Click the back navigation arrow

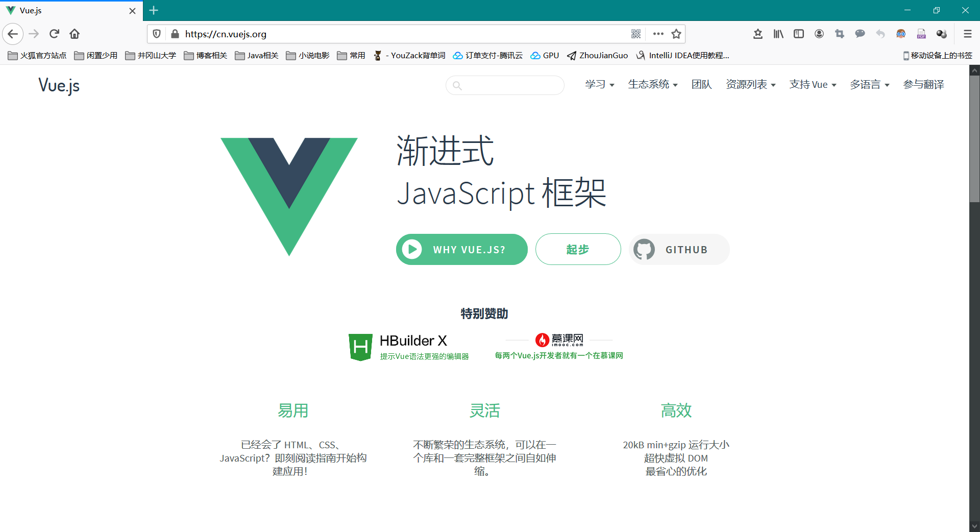pyautogui.click(x=13, y=34)
